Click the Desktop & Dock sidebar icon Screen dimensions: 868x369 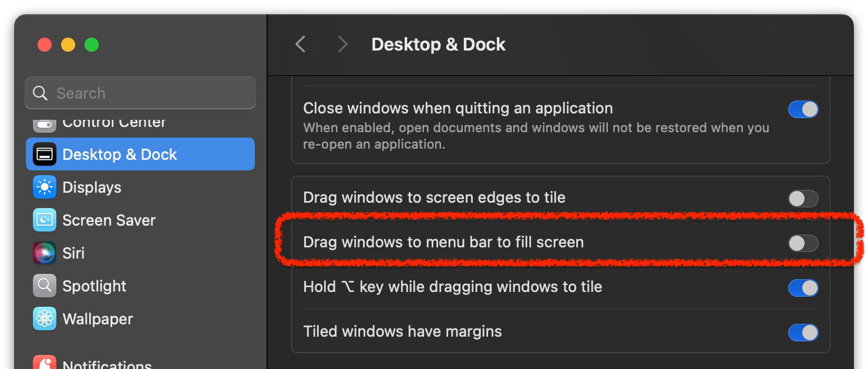[x=45, y=154]
